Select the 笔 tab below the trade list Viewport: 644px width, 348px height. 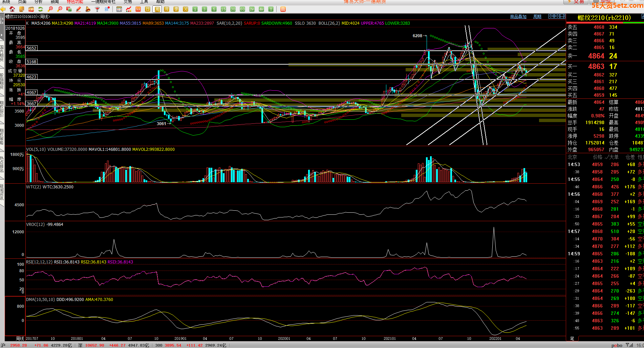click(x=572, y=338)
